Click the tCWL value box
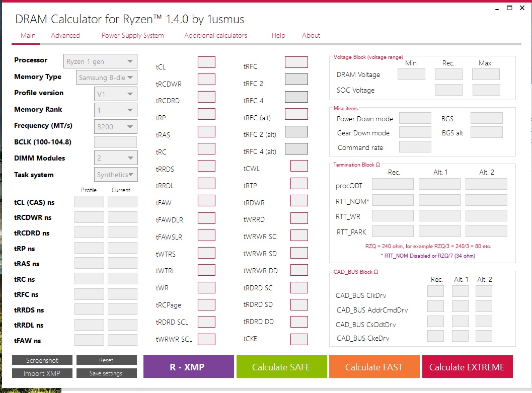Viewport: 532px width, 393px height. point(299,166)
